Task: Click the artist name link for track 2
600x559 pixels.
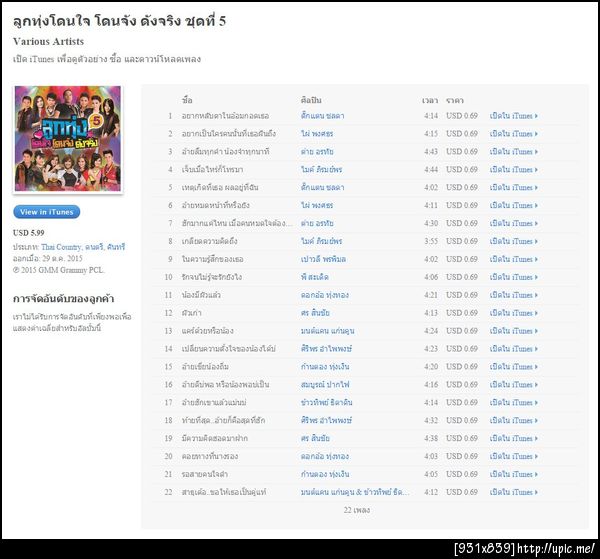Action: coord(317,134)
